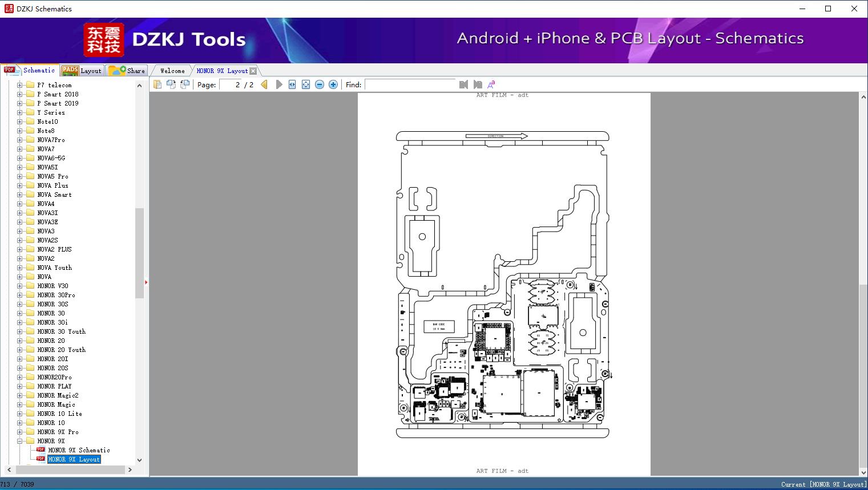Click the tree panel vertical scrollbar thumb
Screen dimensions: 868x490
pyautogui.click(x=139, y=253)
